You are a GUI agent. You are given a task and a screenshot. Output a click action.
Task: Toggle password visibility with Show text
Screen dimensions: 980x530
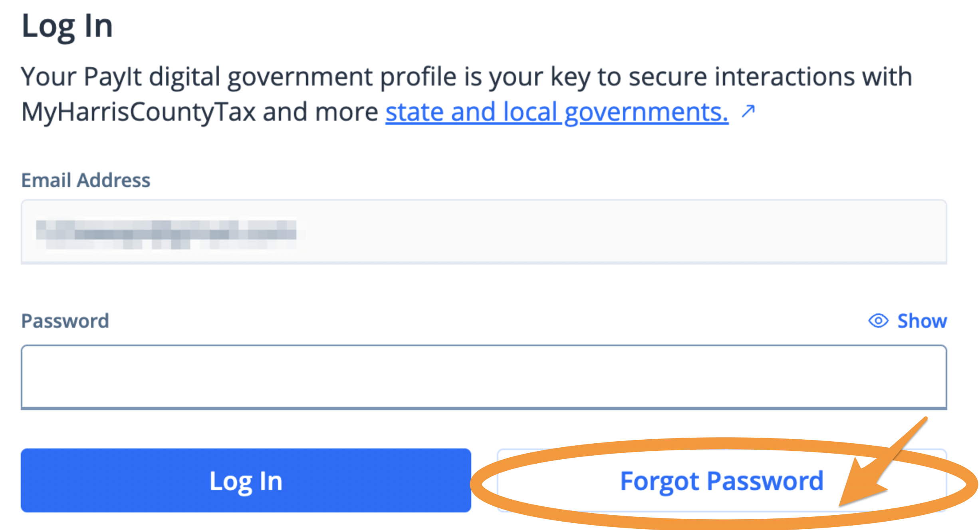point(922,321)
